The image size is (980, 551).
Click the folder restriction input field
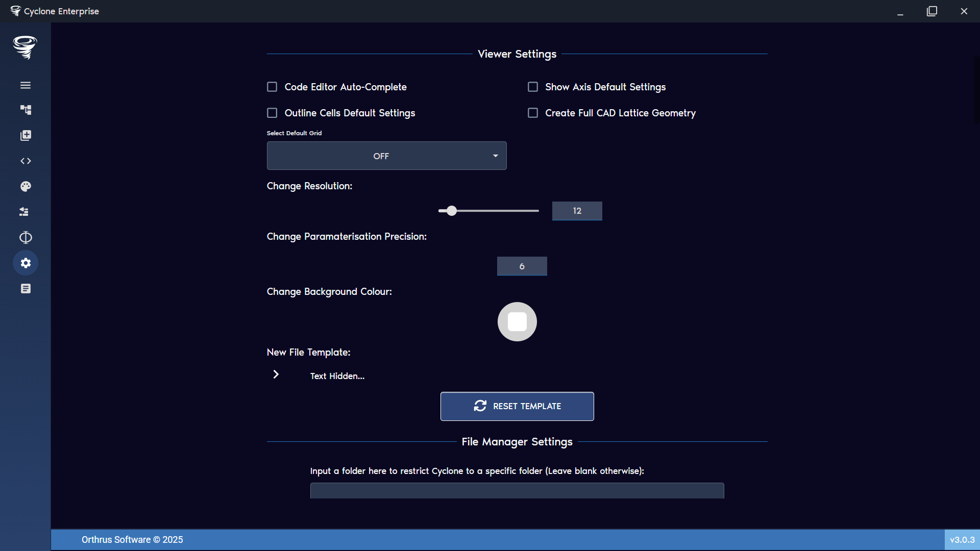point(517,490)
